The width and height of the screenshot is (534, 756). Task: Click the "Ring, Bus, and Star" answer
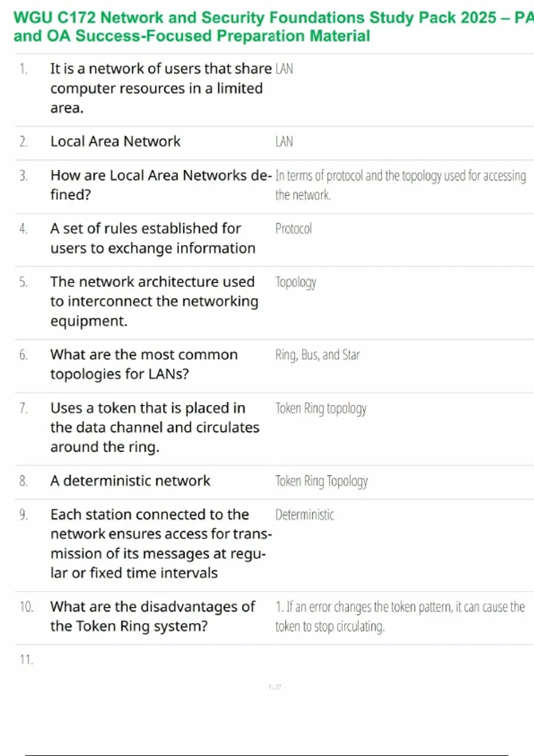(317, 355)
